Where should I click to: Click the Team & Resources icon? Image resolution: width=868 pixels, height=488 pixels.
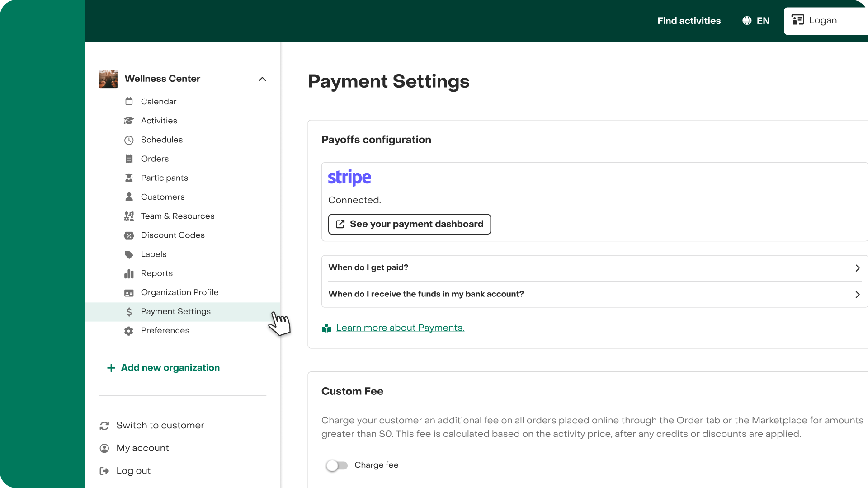coord(129,216)
